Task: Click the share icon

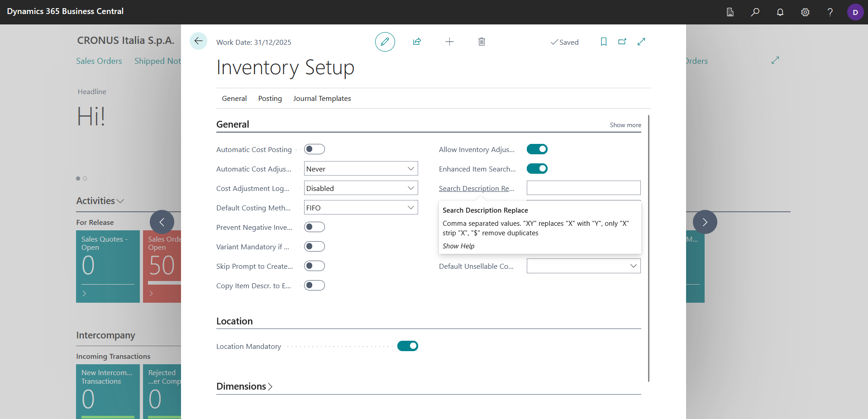Action: coord(417,42)
